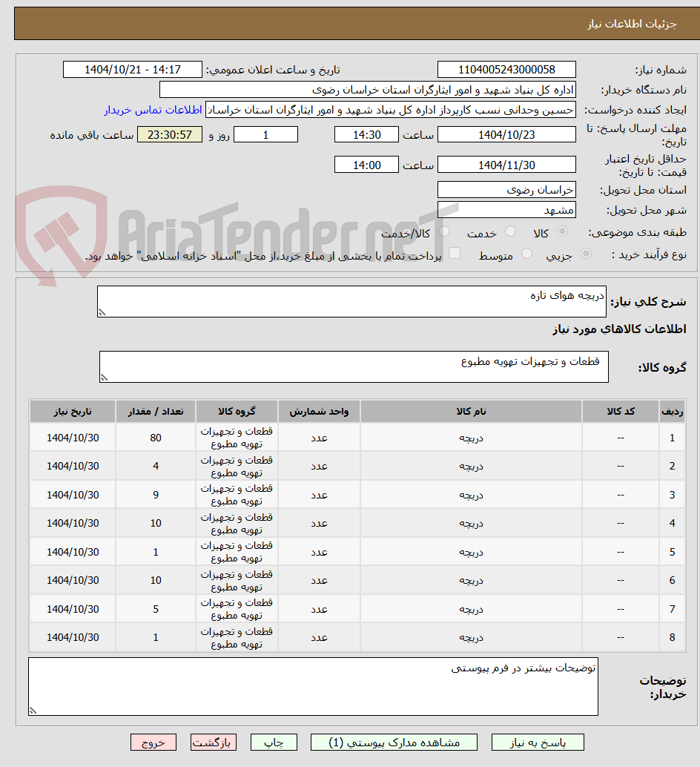Viewport: 700px width, 767px height.
Task: Click the شرح کلی نیاز text area
Action: click(x=351, y=302)
